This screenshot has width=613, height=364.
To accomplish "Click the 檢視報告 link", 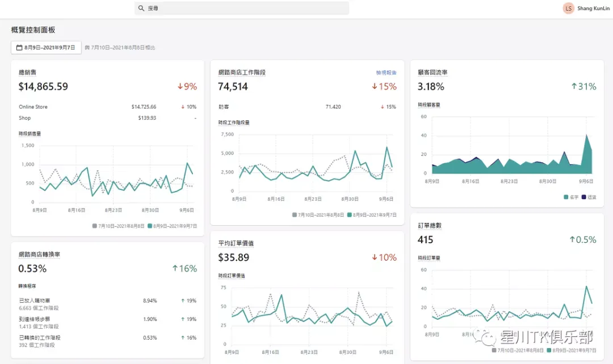I will [387, 73].
